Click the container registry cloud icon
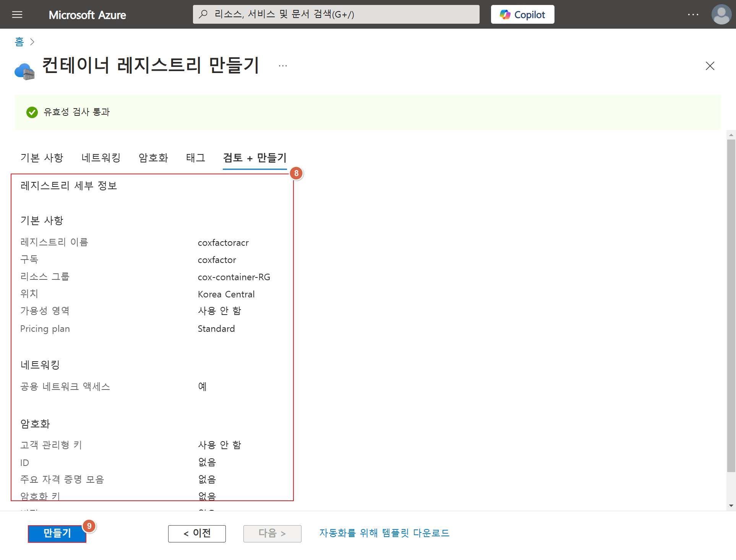Screen dimensions: 736x560 [24, 71]
